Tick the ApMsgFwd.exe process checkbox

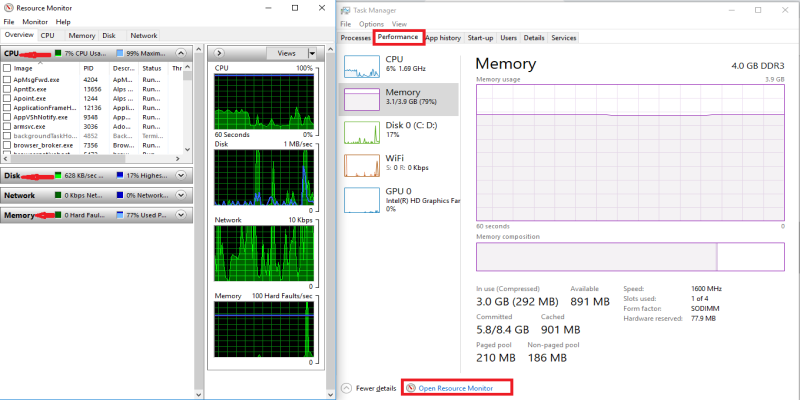tap(7, 80)
